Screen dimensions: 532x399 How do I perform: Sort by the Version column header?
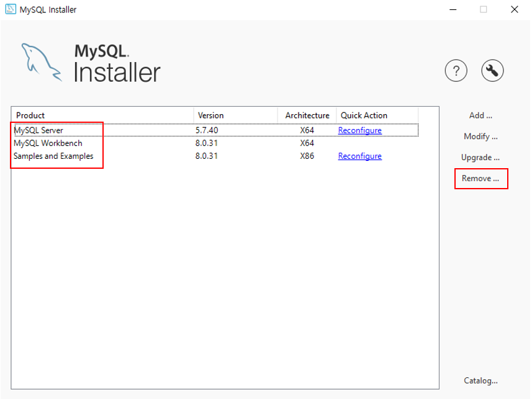(x=235, y=115)
